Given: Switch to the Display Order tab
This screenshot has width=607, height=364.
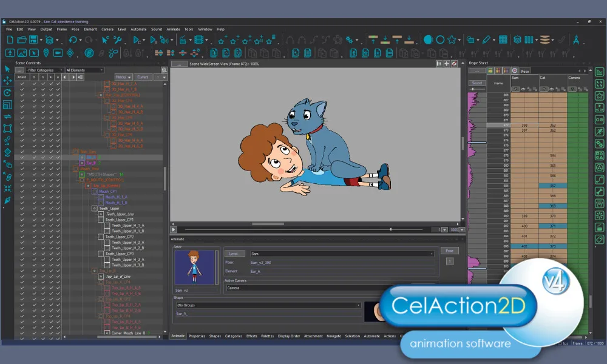Looking at the screenshot, I should pos(288,335).
